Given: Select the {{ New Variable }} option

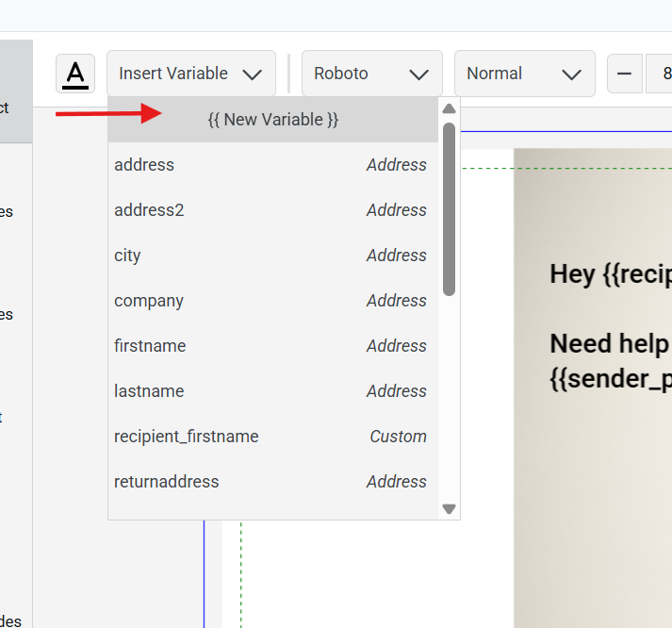Looking at the screenshot, I should click(x=272, y=120).
